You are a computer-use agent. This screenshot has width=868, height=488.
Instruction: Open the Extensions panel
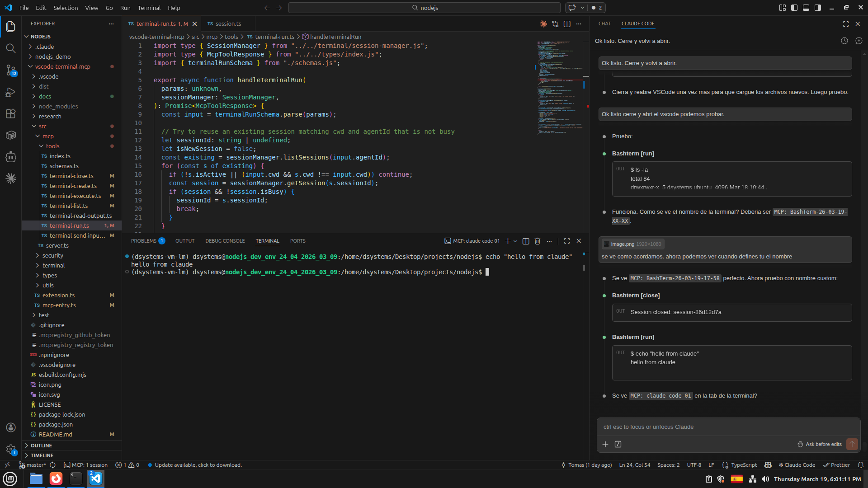click(11, 114)
